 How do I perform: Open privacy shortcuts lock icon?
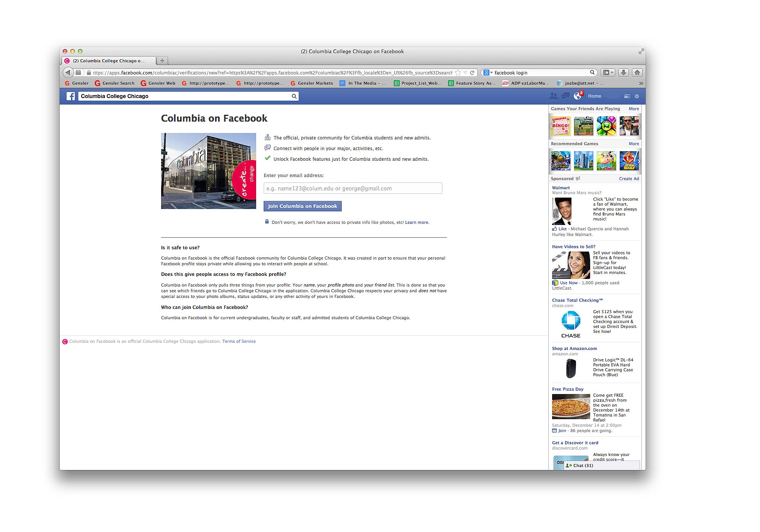627,96
